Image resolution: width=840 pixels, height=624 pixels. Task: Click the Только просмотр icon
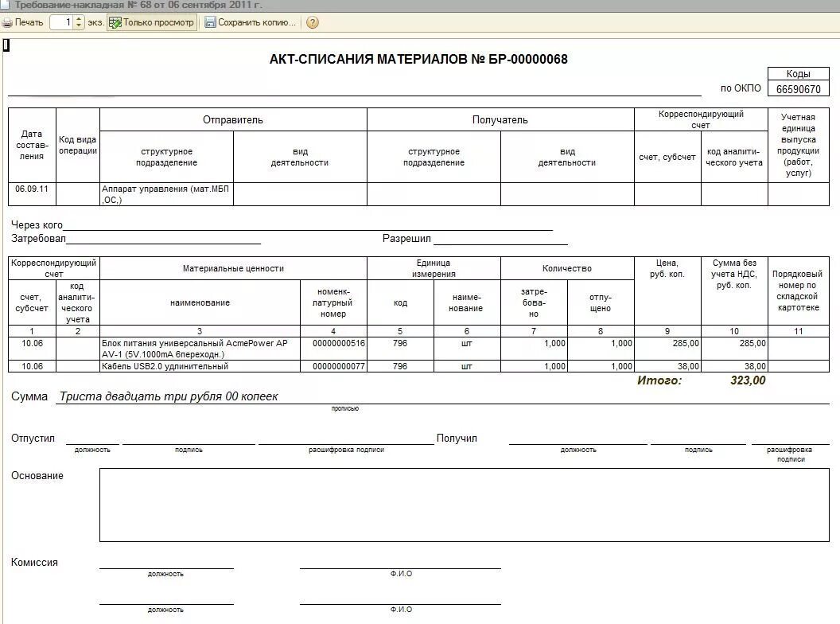click(x=115, y=22)
